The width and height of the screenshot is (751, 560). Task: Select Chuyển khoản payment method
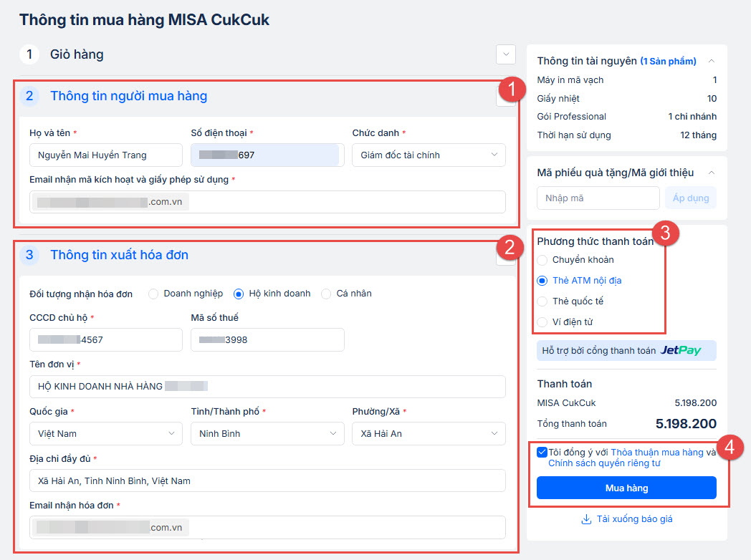(x=542, y=260)
